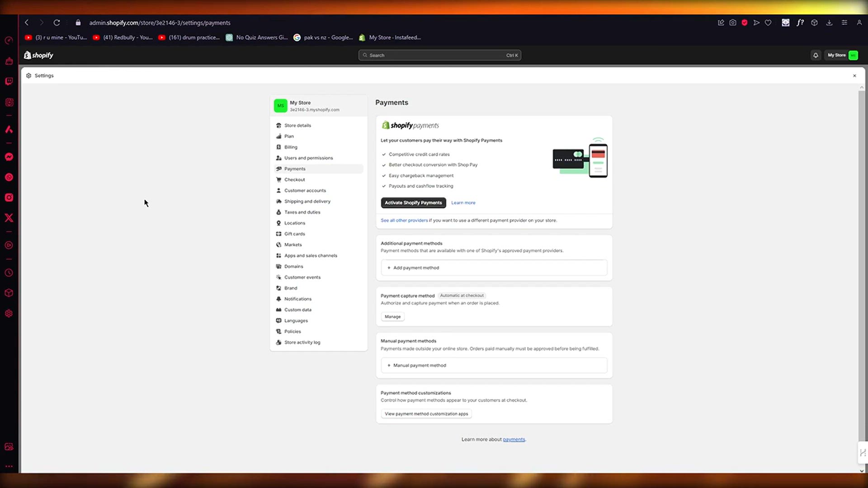The height and width of the screenshot is (488, 868).
Task: Open Policies settings
Action: pyautogui.click(x=319, y=332)
